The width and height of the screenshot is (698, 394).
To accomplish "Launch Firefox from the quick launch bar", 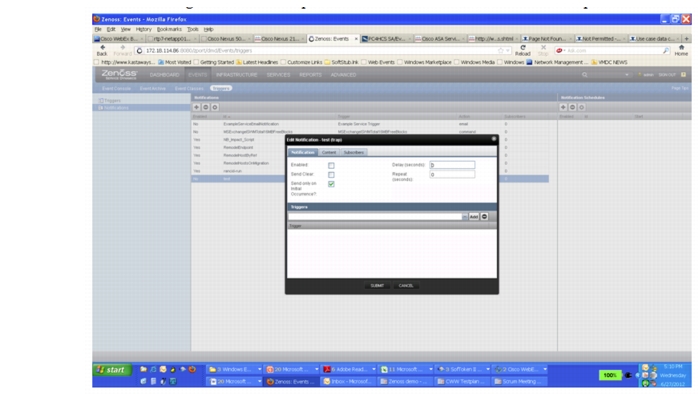I will click(x=192, y=370).
